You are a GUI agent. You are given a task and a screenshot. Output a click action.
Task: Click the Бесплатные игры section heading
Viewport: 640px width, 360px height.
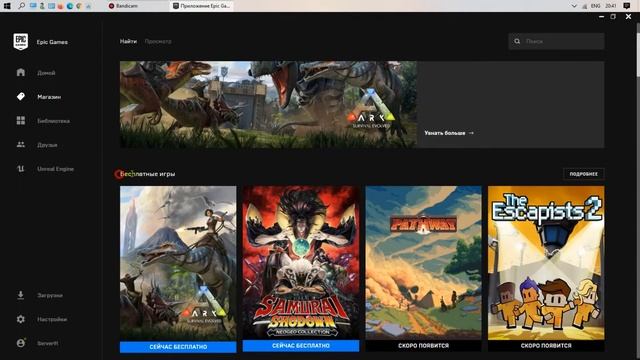point(147,174)
